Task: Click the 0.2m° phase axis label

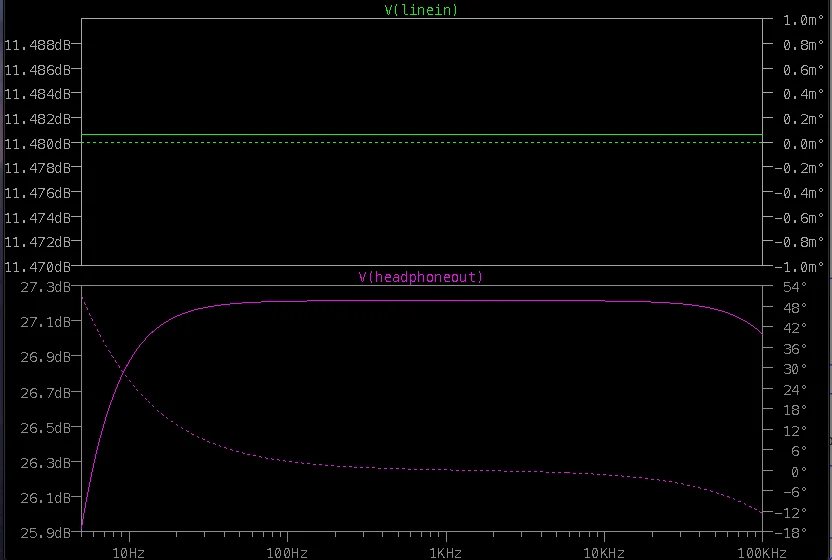Action: click(803, 119)
